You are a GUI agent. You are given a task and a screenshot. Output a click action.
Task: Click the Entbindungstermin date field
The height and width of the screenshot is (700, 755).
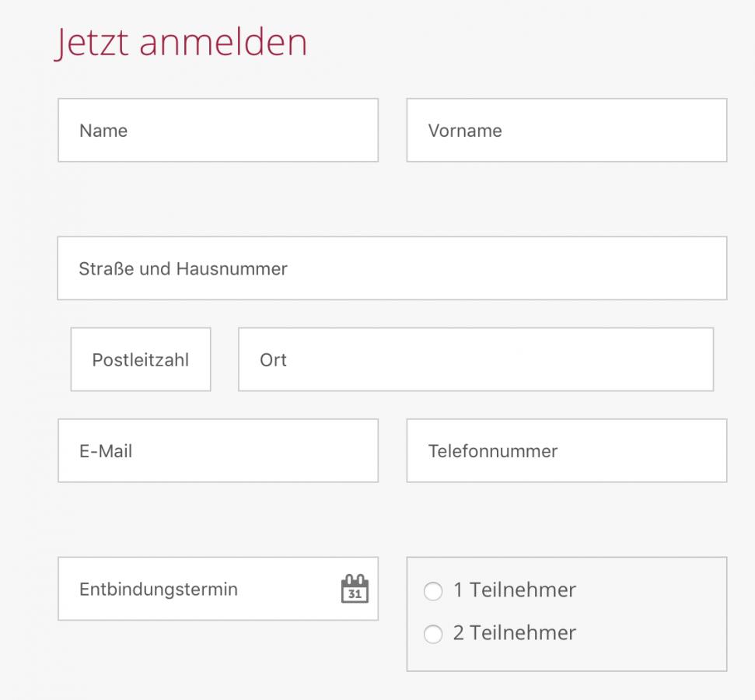[194, 589]
